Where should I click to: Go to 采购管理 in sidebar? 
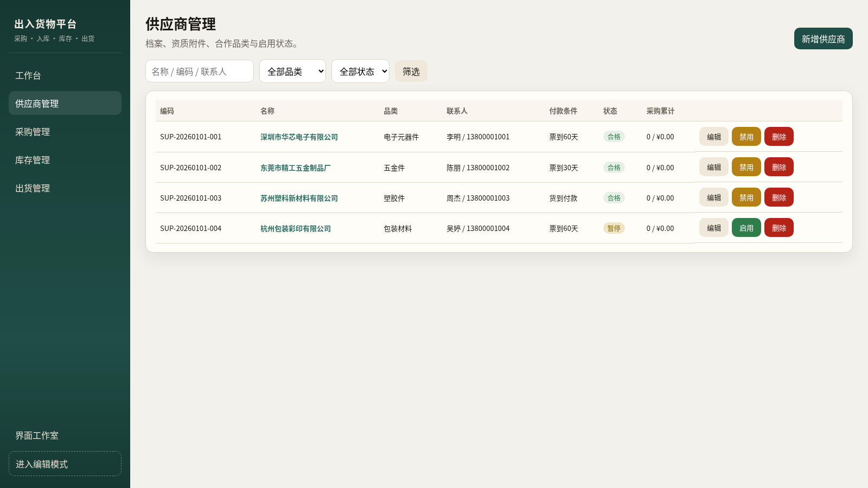click(65, 131)
